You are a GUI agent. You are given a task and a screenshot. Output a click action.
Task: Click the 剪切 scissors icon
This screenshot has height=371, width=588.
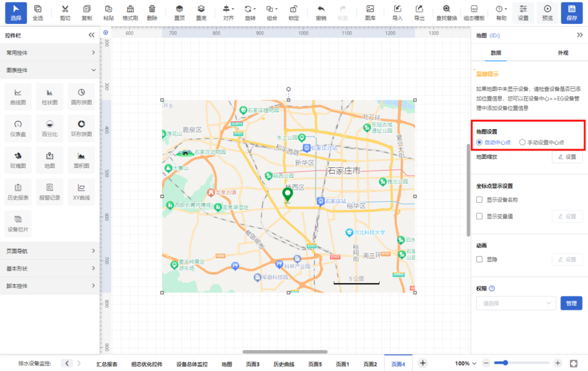coord(65,13)
